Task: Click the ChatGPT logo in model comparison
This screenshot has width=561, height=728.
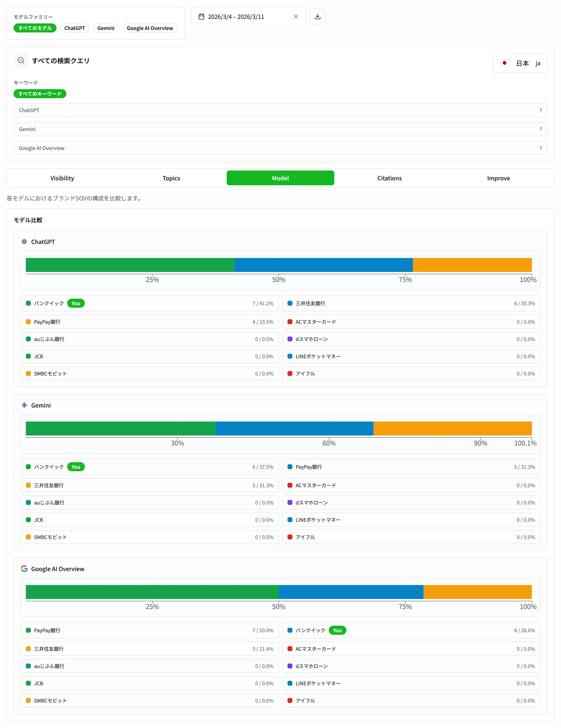Action: click(24, 242)
